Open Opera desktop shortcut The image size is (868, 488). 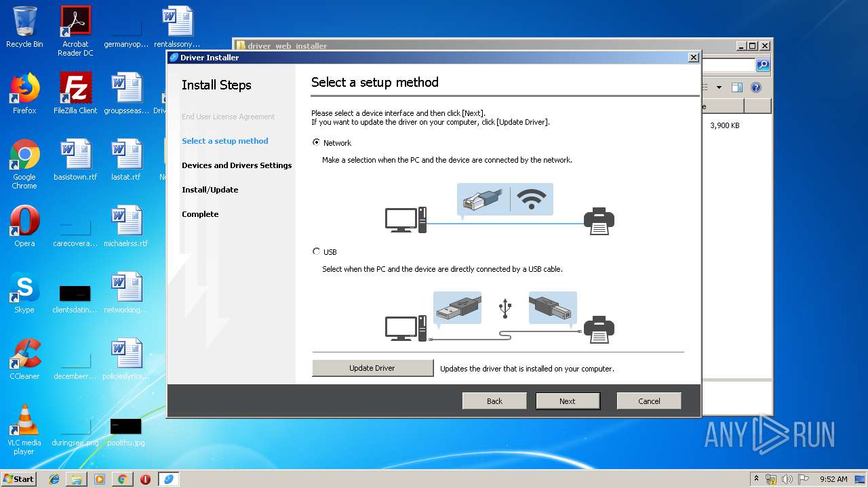coord(24,226)
